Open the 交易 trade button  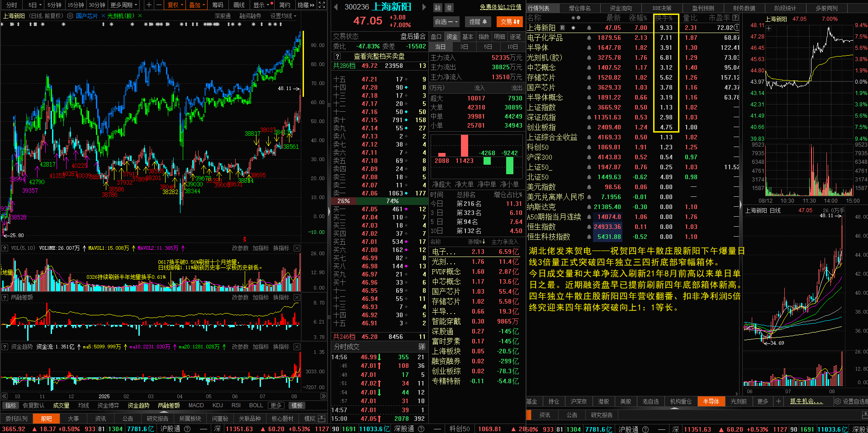[x=510, y=22]
